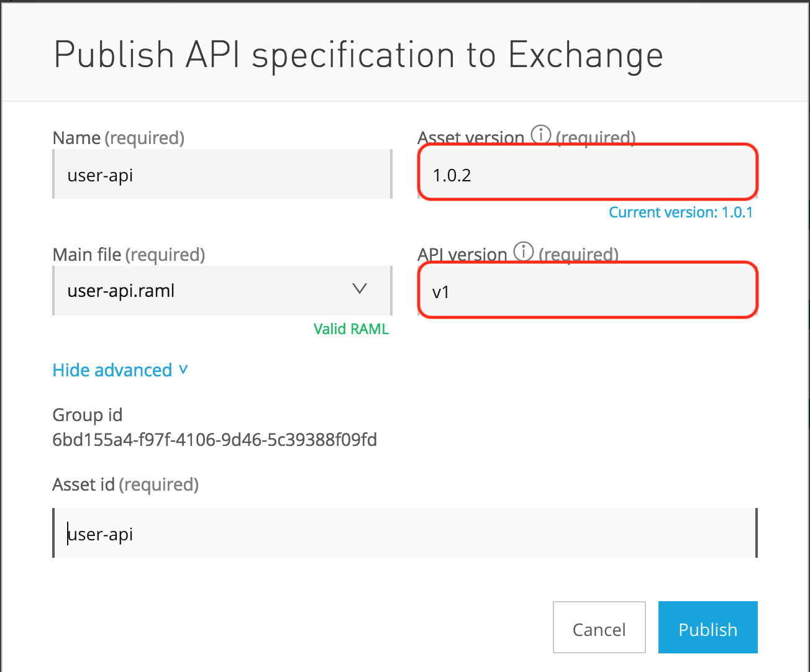Collapse the Hide advanced section
810x672 pixels.
click(120, 370)
